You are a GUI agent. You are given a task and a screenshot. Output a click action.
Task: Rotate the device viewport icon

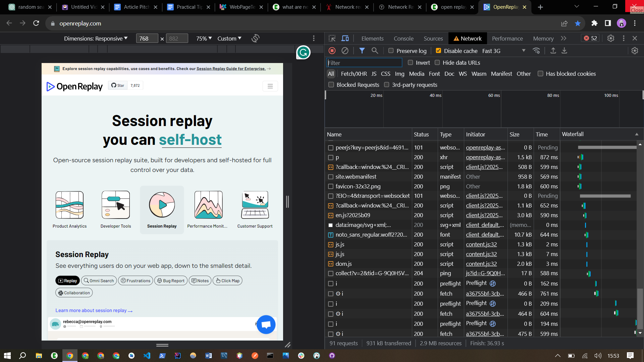[255, 38]
